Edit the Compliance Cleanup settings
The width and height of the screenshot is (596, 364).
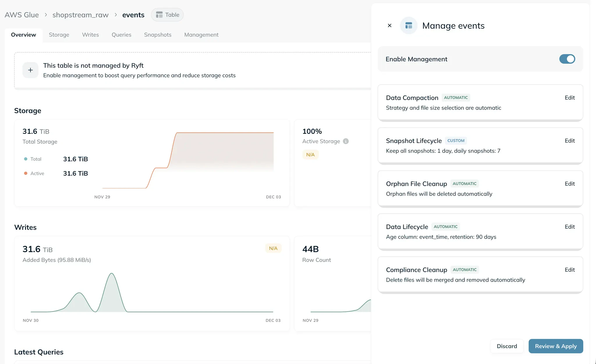coord(570,270)
